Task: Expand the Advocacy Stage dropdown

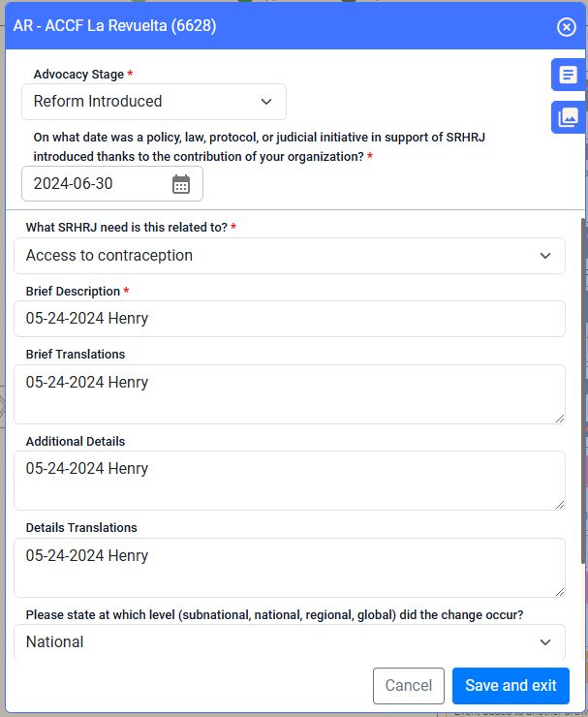Action: click(154, 102)
